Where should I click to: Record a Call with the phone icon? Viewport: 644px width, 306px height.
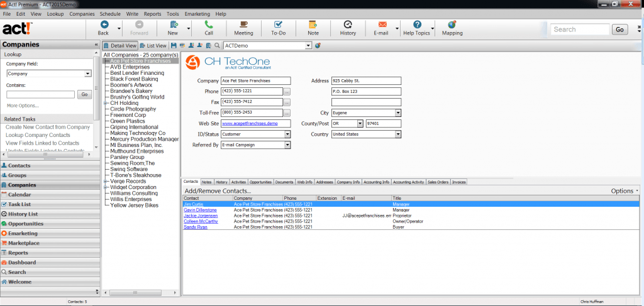point(209,25)
